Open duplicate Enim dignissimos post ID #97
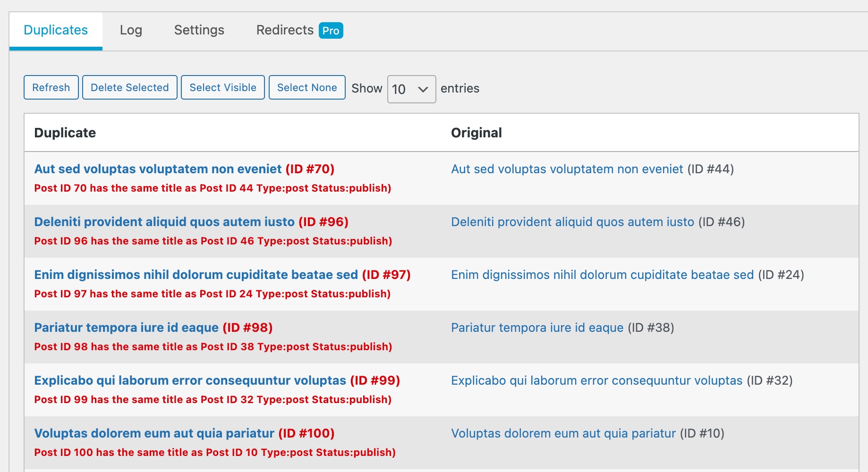Screen dimensions: 868x472 click(x=196, y=275)
